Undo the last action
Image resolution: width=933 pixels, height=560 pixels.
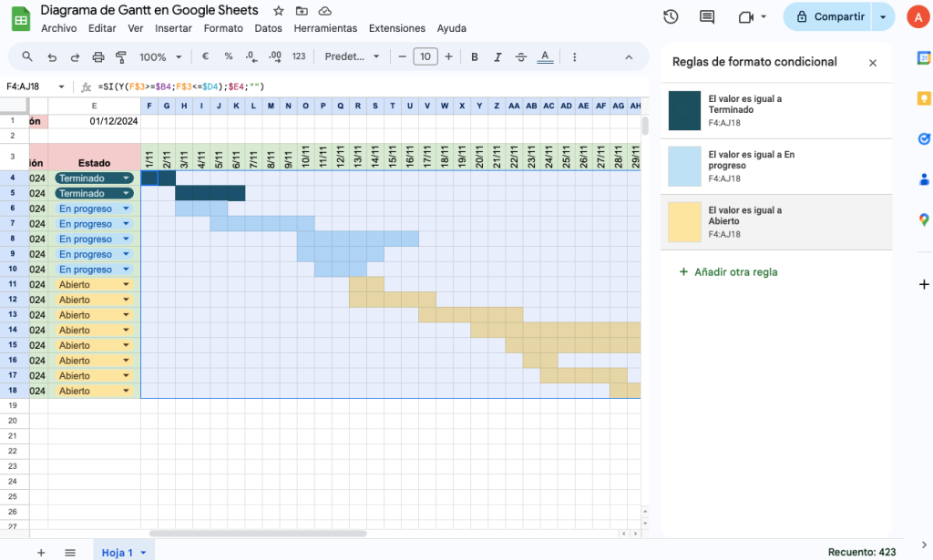pyautogui.click(x=52, y=56)
